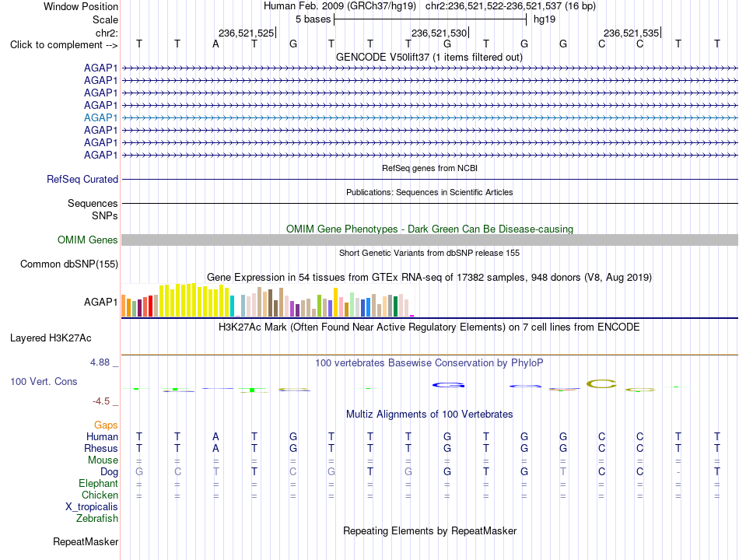Click the SNPs track label

pos(105,215)
